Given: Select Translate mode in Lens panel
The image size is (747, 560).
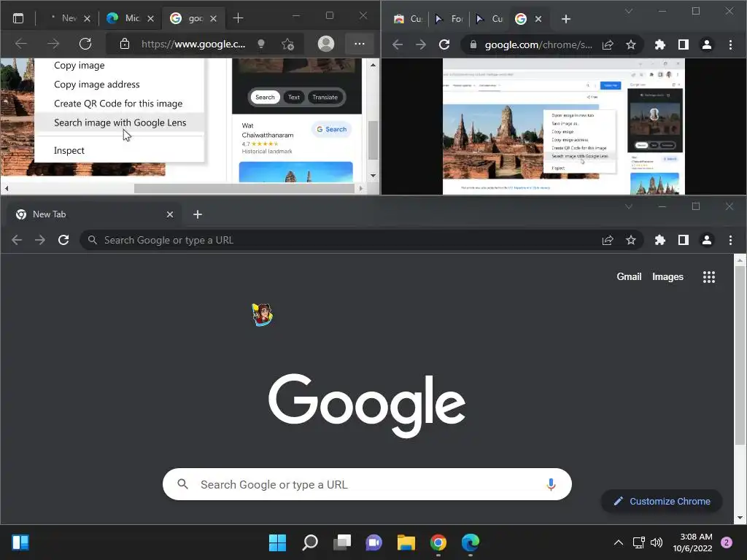Looking at the screenshot, I should click(325, 97).
